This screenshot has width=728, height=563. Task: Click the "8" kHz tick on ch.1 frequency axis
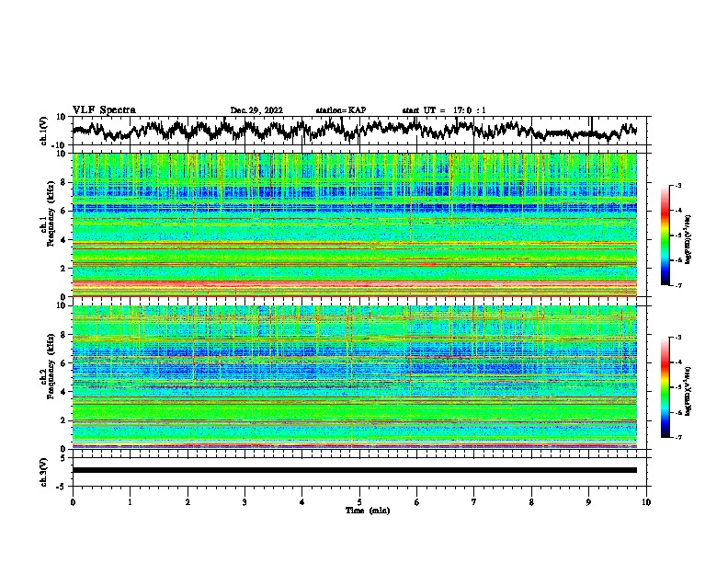[x=63, y=183]
